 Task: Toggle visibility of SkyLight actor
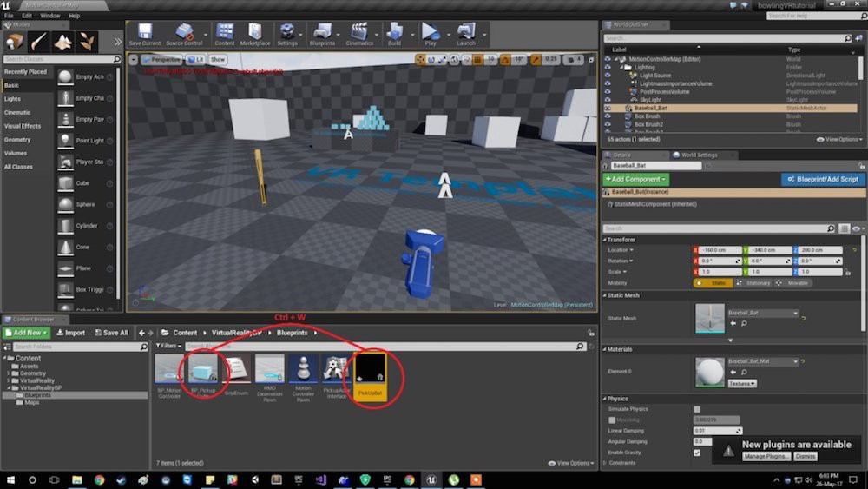tap(608, 100)
